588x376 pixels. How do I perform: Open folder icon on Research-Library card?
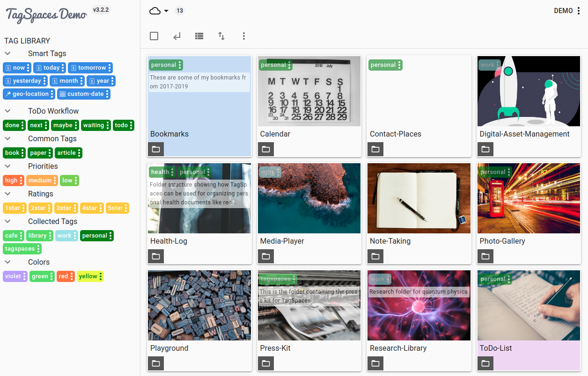[x=375, y=363]
